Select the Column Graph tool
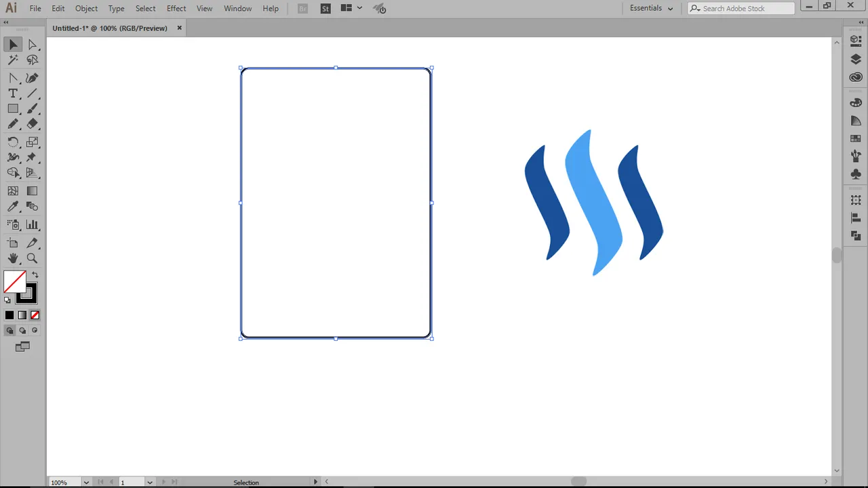This screenshot has width=868, height=488. click(32, 224)
